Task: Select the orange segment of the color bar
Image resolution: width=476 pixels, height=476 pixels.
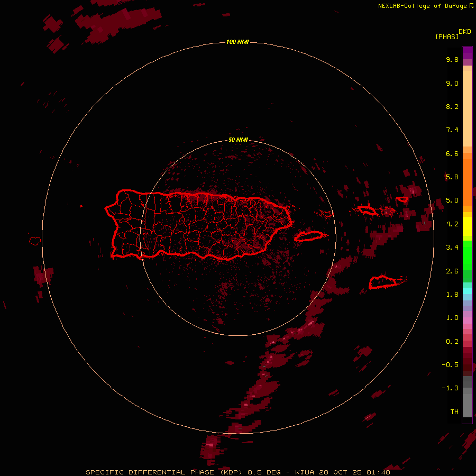Action: pyautogui.click(x=467, y=182)
